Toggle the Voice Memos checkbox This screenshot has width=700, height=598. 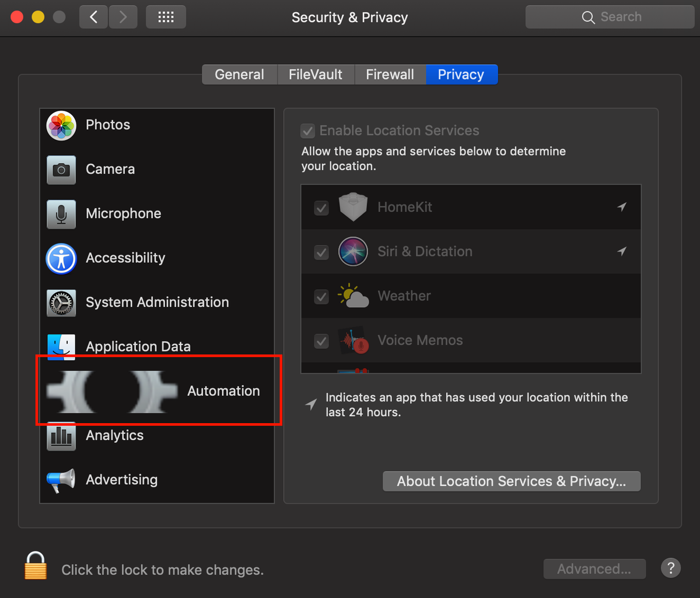[x=321, y=340]
